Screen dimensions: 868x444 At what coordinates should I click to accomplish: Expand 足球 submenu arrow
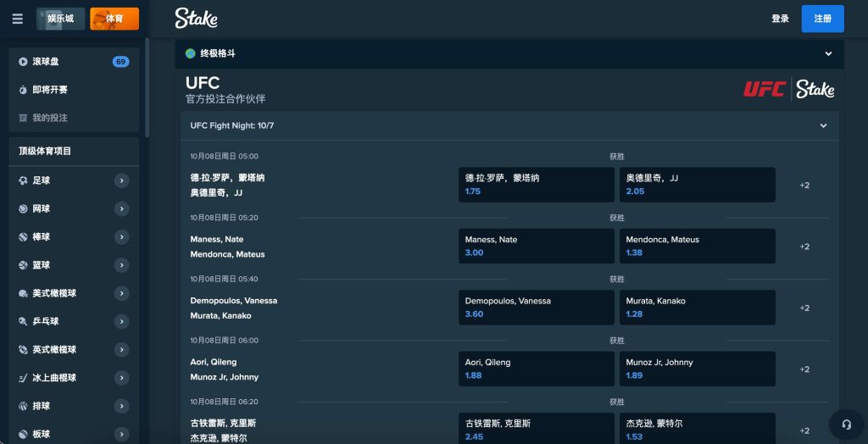coord(122,180)
